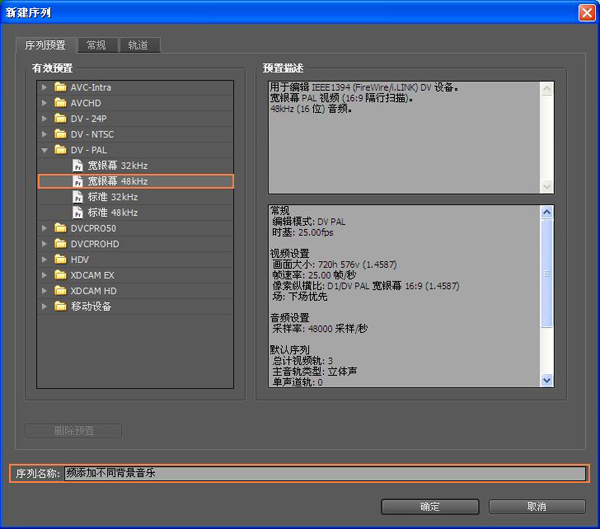Click the preset file icon for 标准 32kHz
Image resolution: width=600 pixels, height=529 pixels.
pos(78,197)
